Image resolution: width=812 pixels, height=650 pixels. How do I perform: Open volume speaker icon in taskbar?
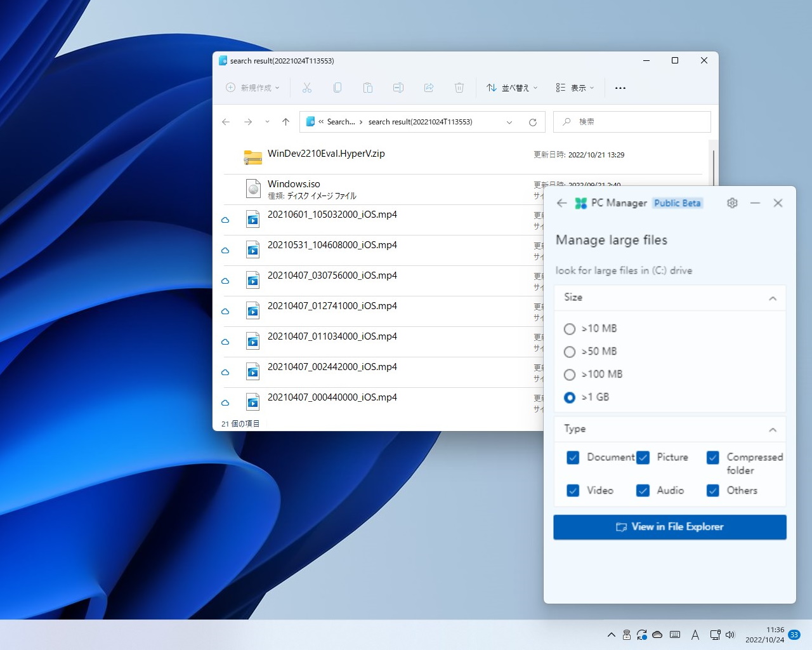pos(730,635)
